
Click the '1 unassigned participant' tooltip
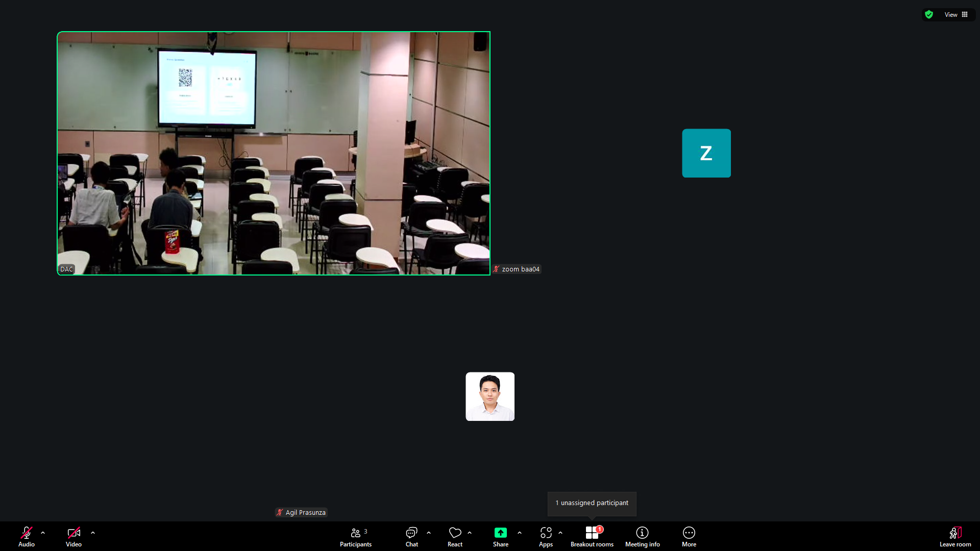click(592, 503)
